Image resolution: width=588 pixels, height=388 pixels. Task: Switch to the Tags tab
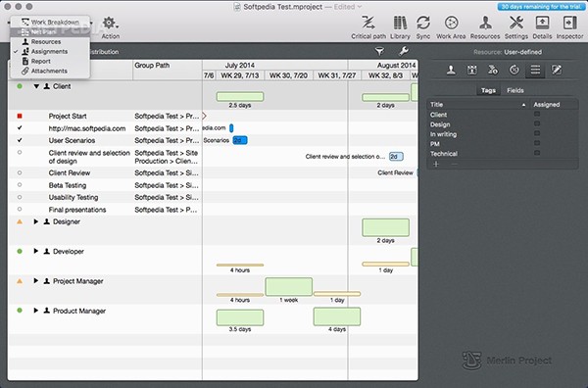[488, 90]
